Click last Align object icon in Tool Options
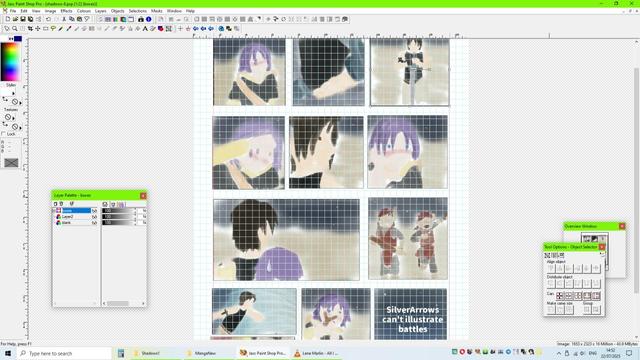The height and width of the screenshot is (360, 640). point(596,268)
